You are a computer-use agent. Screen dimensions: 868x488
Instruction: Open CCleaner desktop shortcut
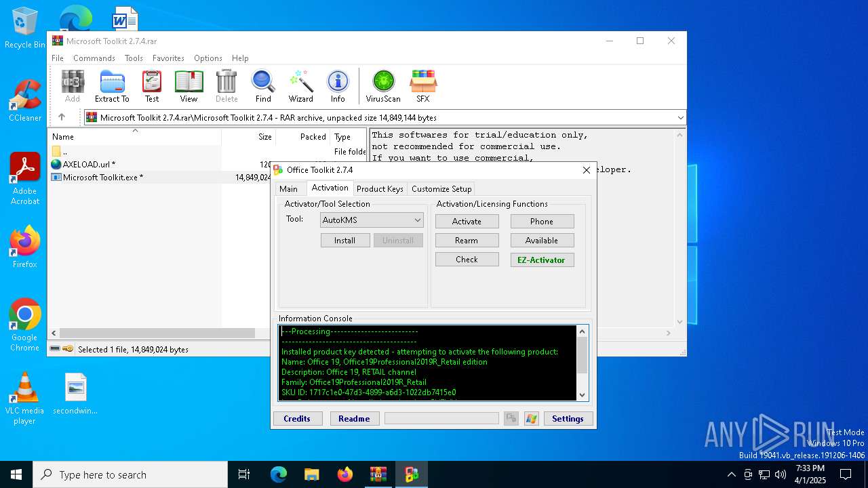coord(25,101)
